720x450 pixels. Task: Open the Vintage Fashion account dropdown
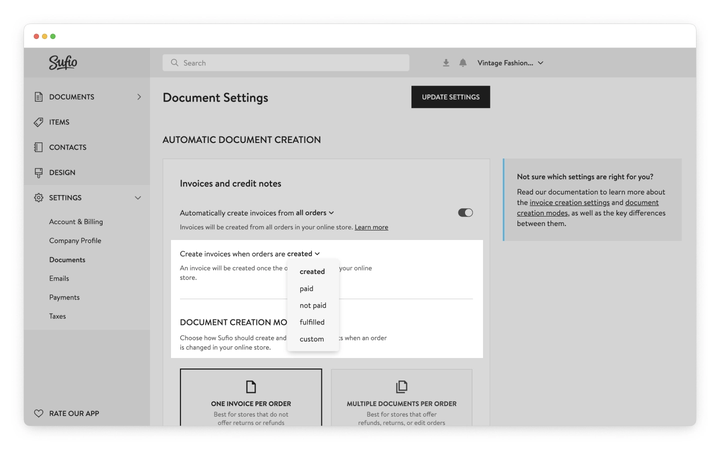510,63
